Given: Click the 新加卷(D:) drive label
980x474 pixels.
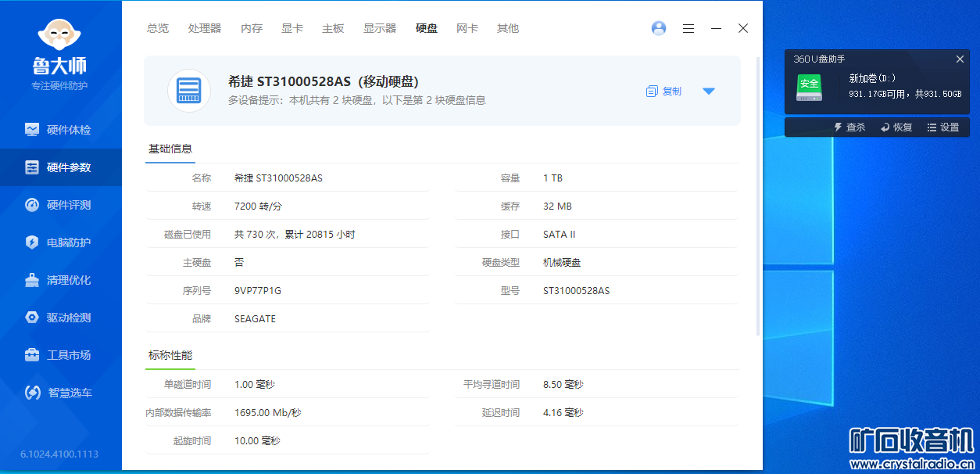Looking at the screenshot, I should tap(872, 78).
